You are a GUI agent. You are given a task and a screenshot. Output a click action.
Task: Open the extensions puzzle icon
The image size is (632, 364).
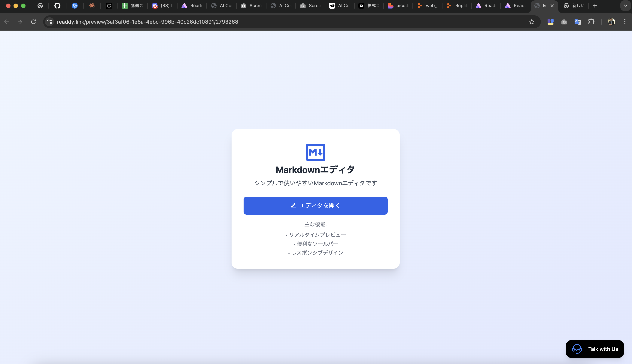pos(591,22)
